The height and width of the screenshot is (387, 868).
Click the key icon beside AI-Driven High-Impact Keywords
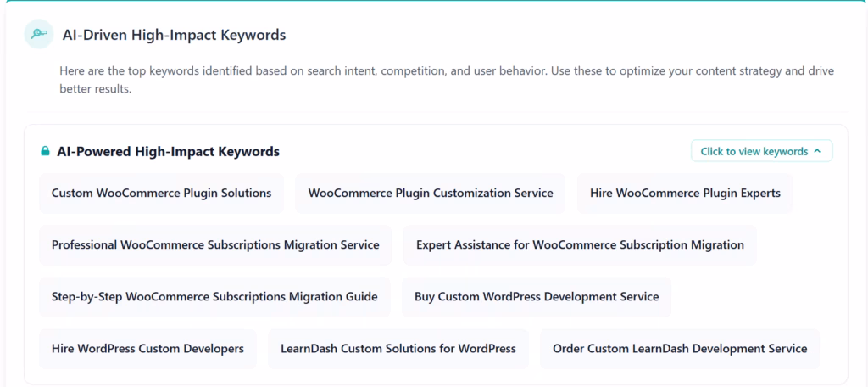click(39, 34)
